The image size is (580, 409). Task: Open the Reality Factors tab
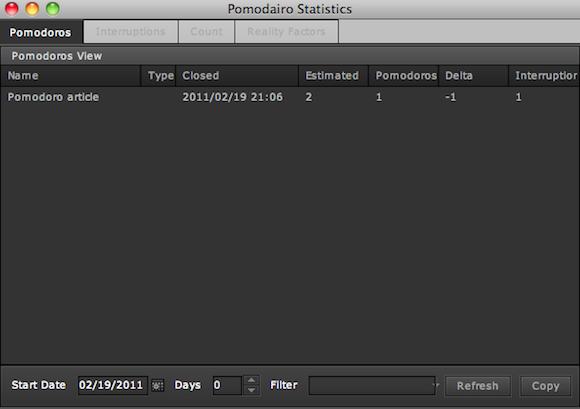(286, 31)
